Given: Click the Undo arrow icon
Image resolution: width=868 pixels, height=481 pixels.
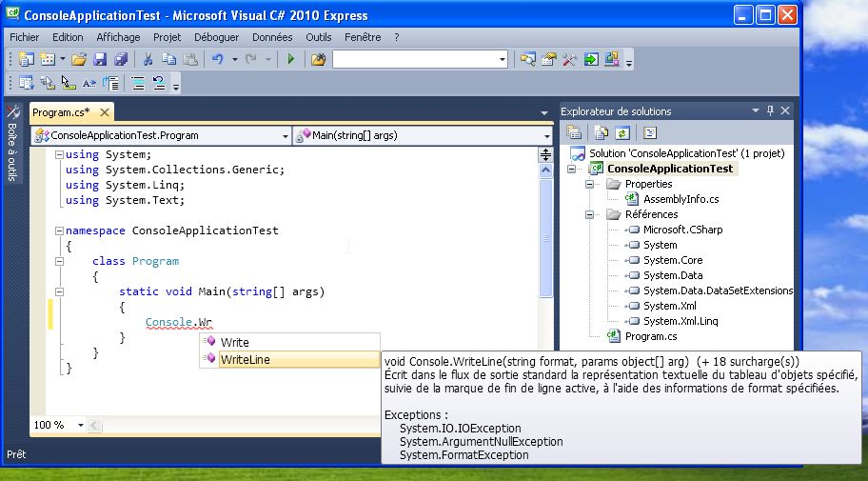Looking at the screenshot, I should [218, 59].
